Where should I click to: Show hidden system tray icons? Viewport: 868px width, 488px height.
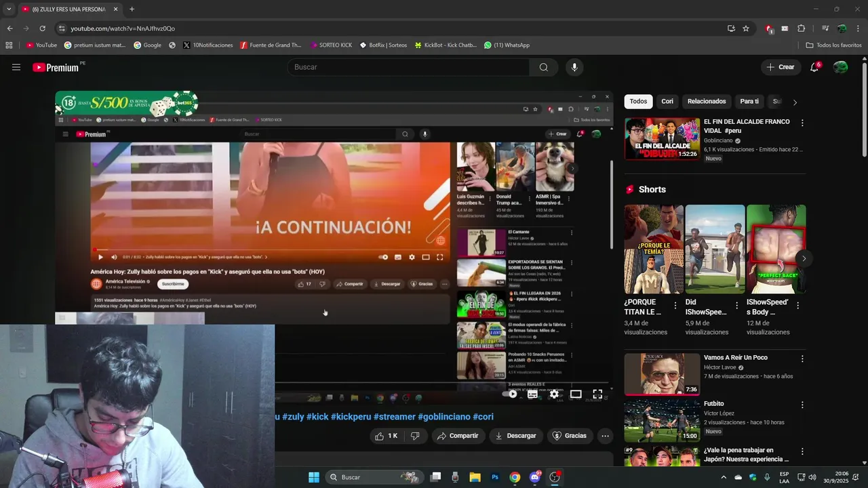coord(723,477)
